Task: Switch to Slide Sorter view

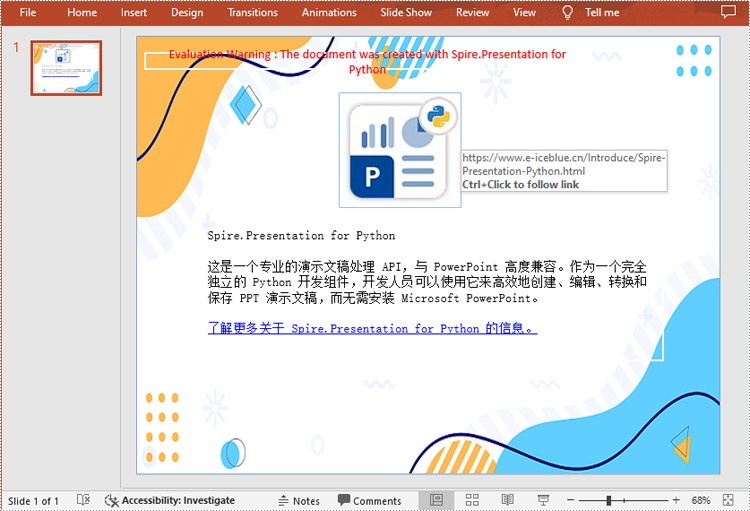Action: coord(472,500)
